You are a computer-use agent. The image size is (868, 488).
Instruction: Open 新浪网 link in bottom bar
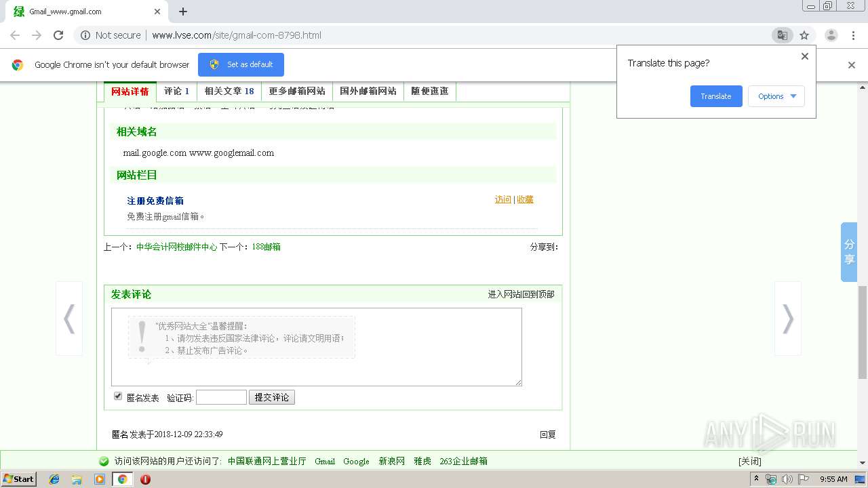pyautogui.click(x=391, y=462)
